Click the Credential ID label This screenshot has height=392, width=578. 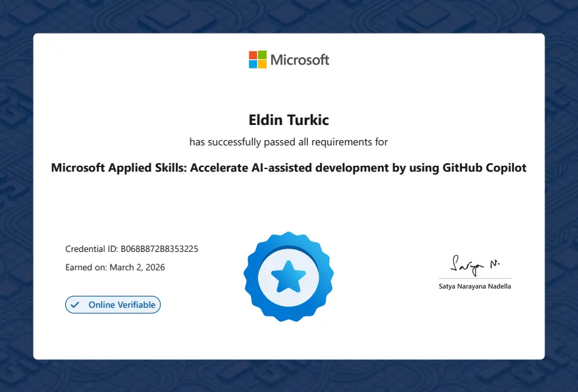(x=92, y=249)
